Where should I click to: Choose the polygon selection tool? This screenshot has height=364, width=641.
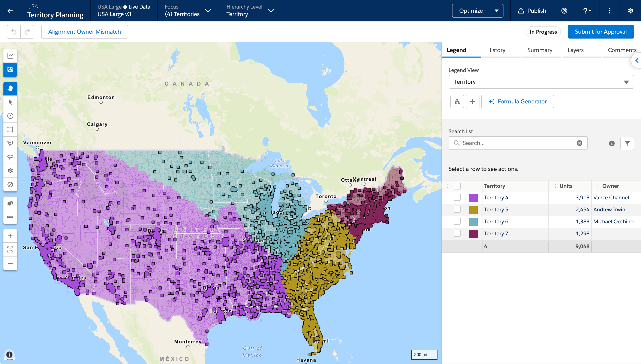[x=10, y=143]
